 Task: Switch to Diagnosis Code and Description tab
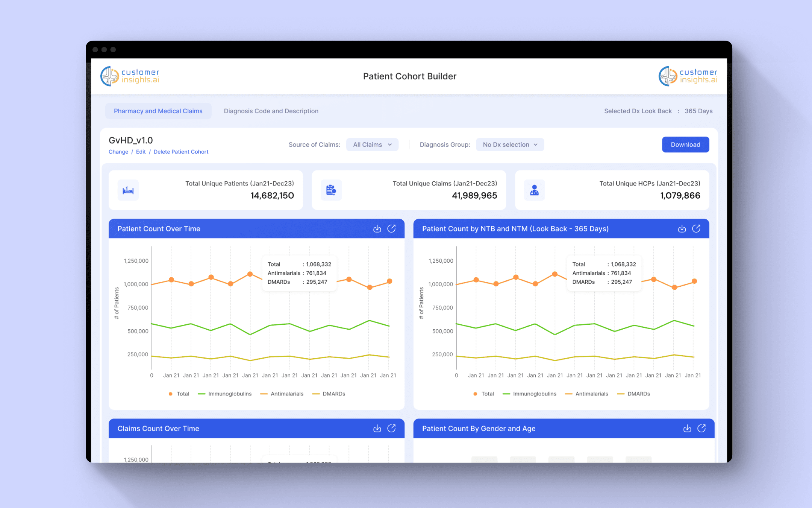pos(271,111)
